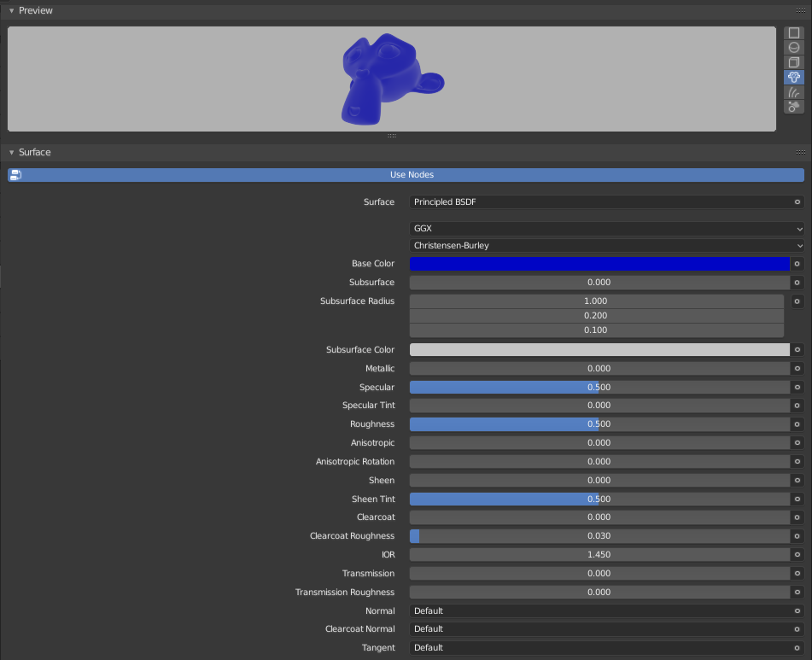Click the Anisotropic value field

point(599,442)
